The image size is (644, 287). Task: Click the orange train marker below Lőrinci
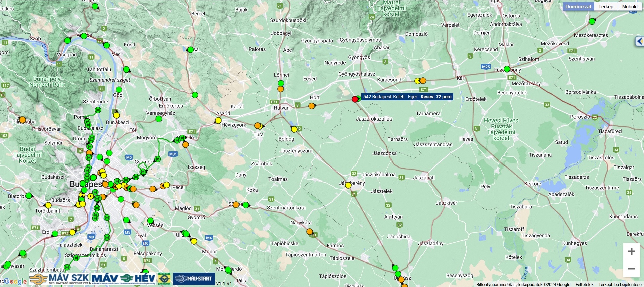click(281, 89)
